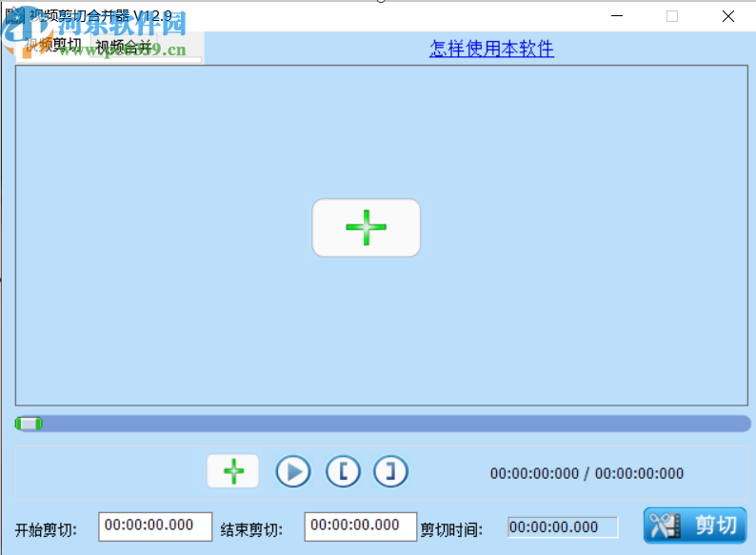Focus the 结束剪切 end time field
This screenshot has width=756, height=555.
click(x=360, y=525)
